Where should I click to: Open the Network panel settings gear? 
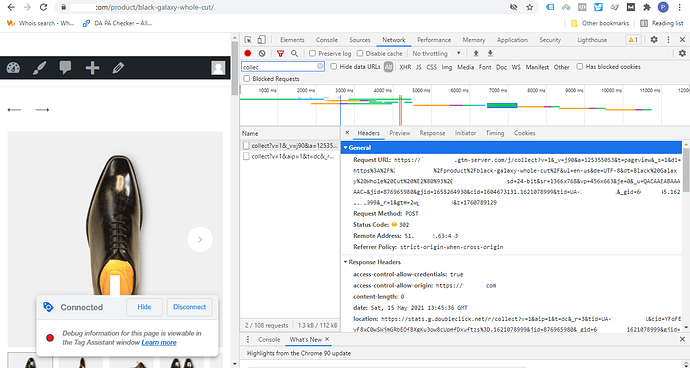[x=682, y=53]
